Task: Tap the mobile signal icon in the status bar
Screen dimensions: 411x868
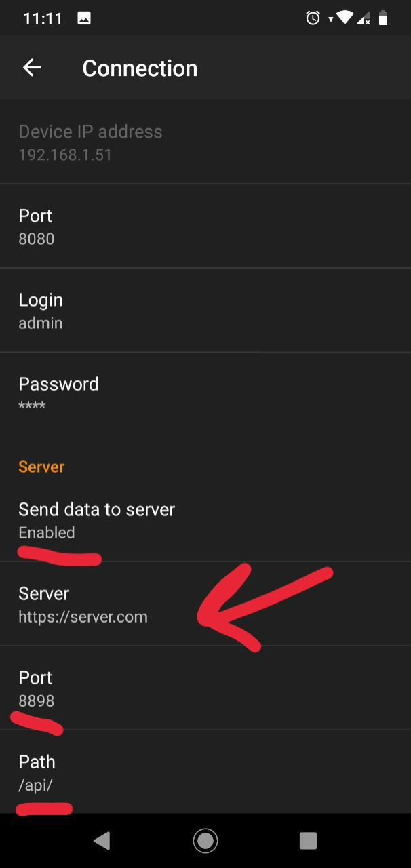Action: [x=364, y=18]
